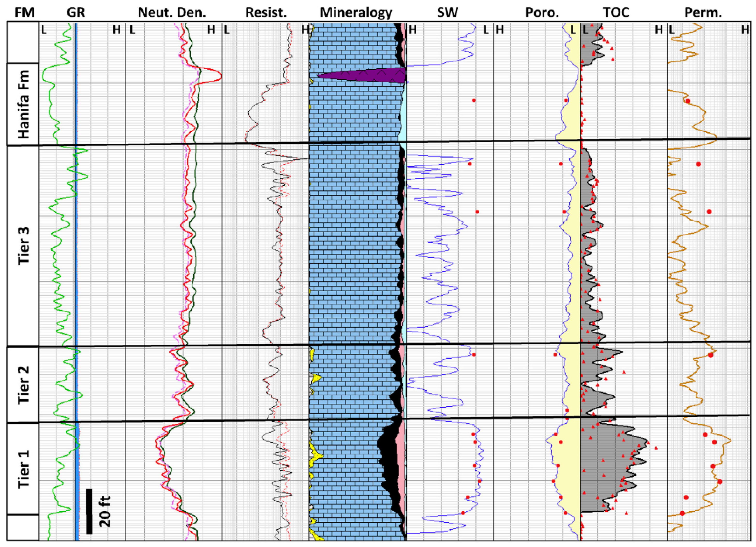The height and width of the screenshot is (547, 756).
Task: Click the Mineralogy column header
Action: tap(356, 12)
